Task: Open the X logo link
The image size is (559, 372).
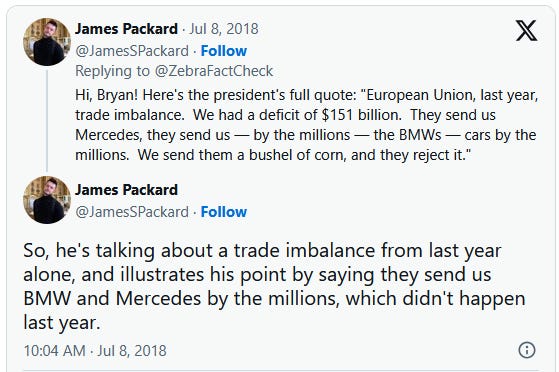Action: click(526, 30)
